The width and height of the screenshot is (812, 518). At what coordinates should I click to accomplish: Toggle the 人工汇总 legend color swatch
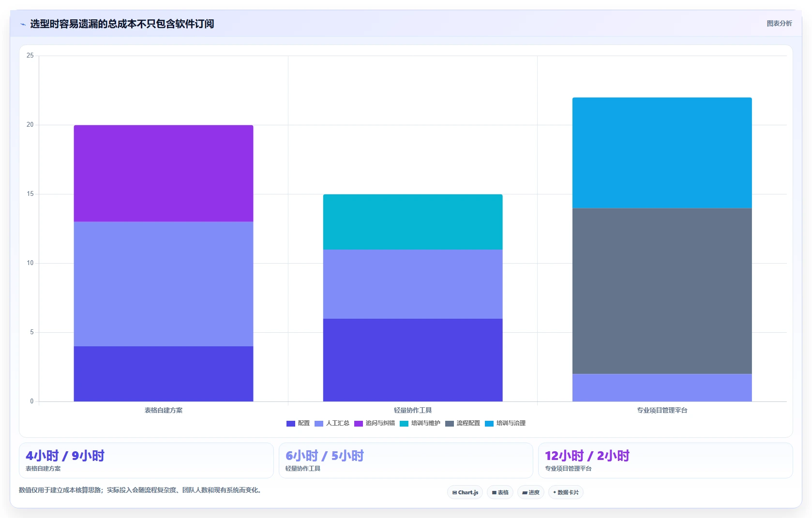(319, 424)
